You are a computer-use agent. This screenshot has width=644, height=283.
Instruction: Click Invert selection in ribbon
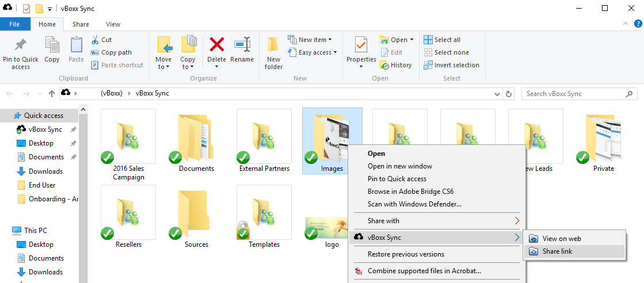pyautogui.click(x=451, y=65)
